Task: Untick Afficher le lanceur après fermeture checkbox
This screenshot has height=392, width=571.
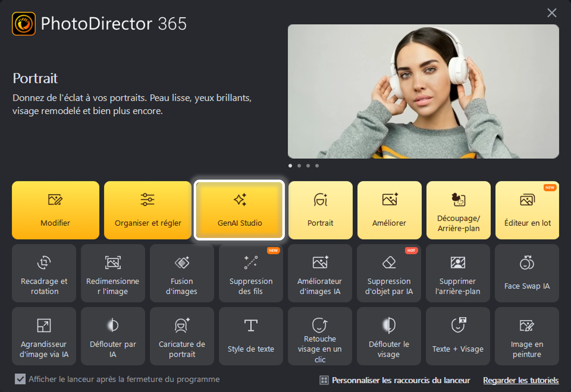Action: click(x=20, y=379)
